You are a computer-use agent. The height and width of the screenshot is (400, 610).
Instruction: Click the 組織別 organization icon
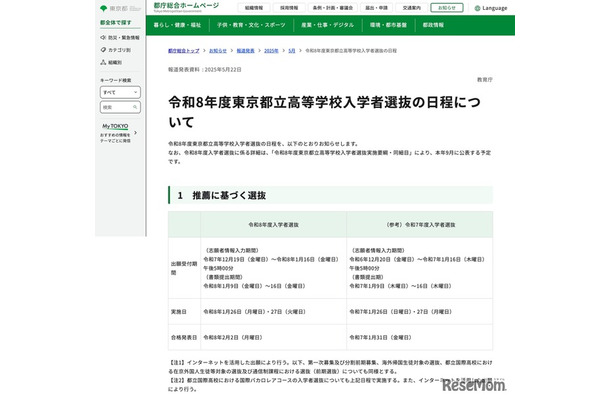[x=103, y=62]
